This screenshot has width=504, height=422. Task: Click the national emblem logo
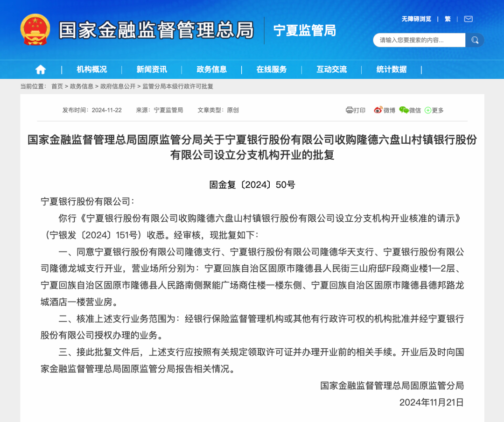pos(35,29)
